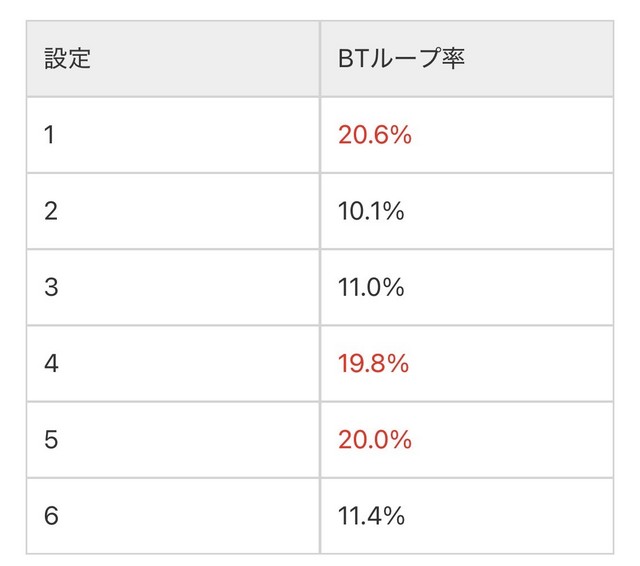
Task: Click the BTループ率 column header
Action: click(x=401, y=58)
